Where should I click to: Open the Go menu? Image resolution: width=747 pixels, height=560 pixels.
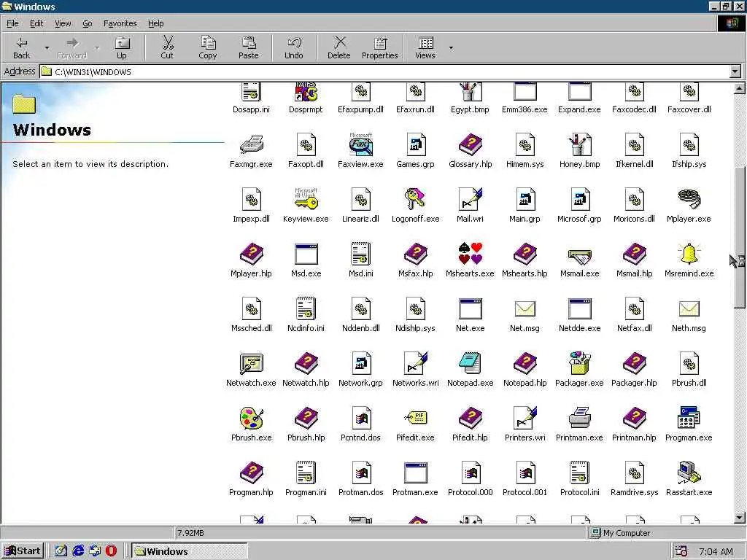88,23
